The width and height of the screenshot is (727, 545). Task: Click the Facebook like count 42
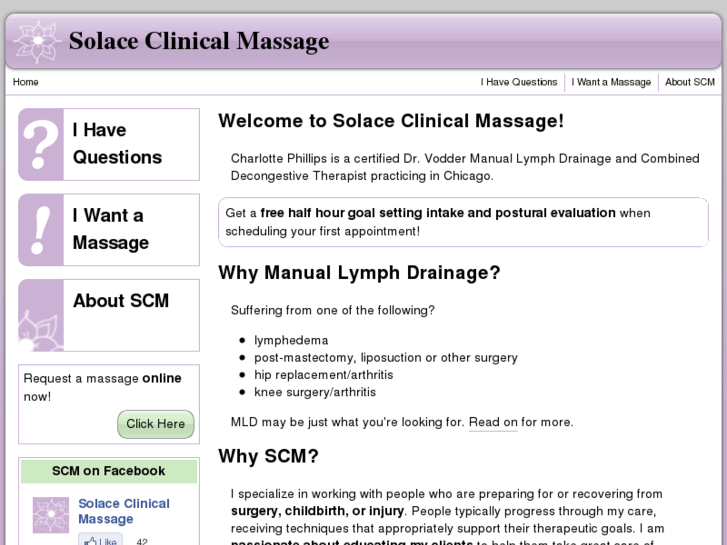pos(142,541)
